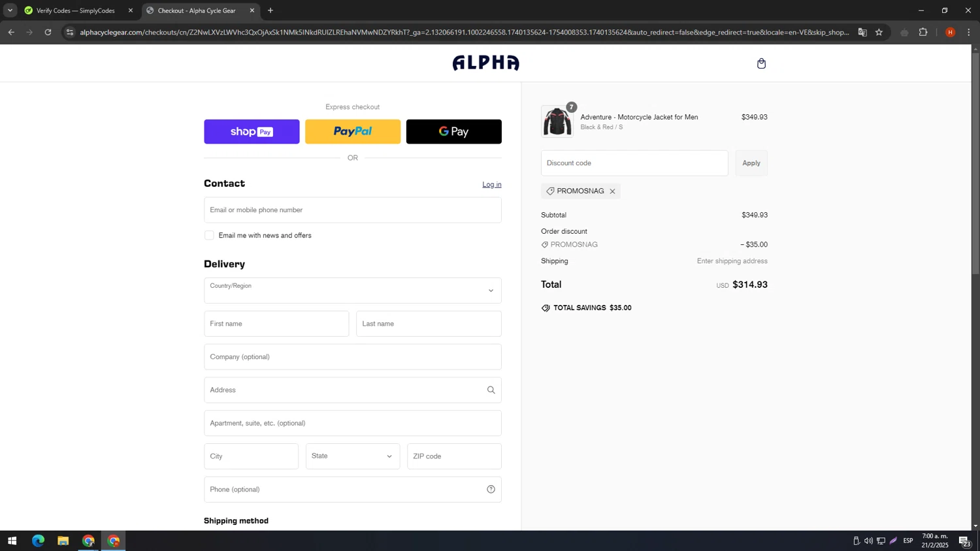Open a new browser tab

click(270, 10)
